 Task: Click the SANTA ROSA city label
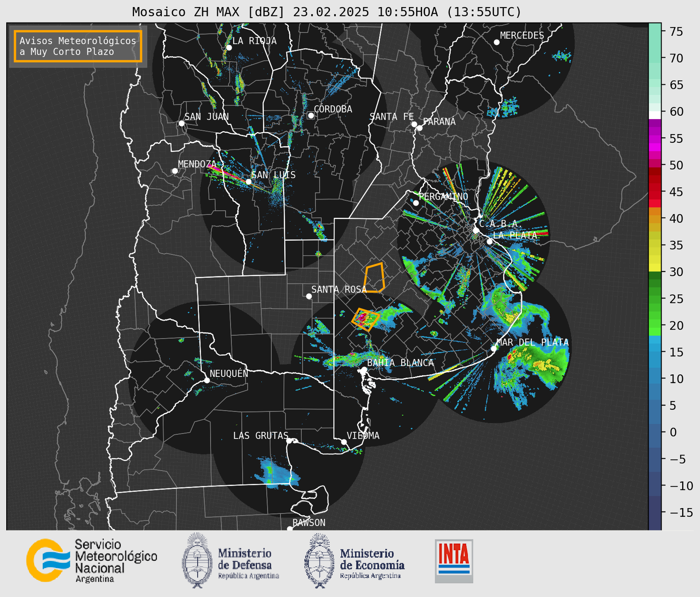pos(339,289)
